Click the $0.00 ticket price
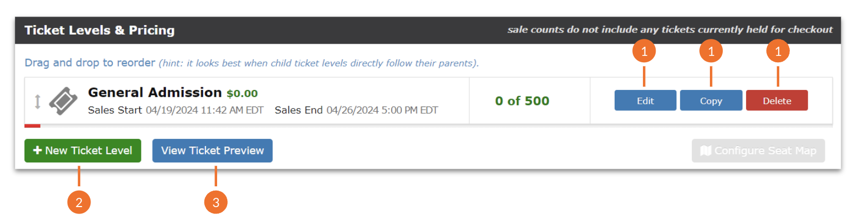 coord(242,94)
